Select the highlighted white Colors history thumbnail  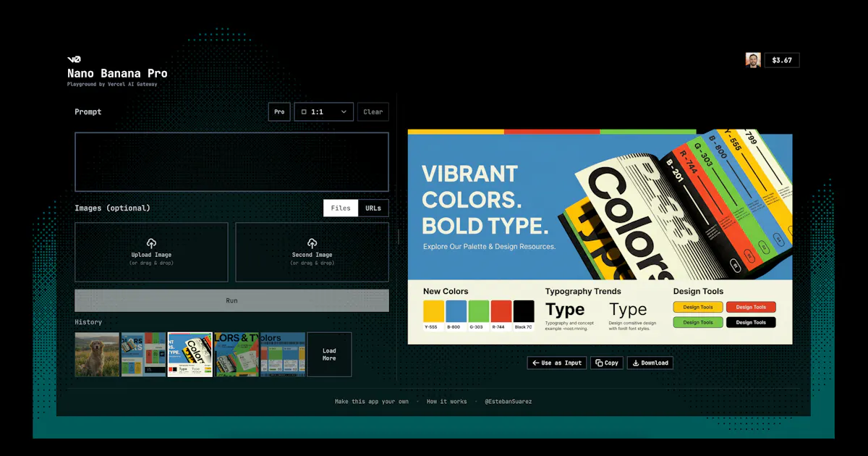190,355
